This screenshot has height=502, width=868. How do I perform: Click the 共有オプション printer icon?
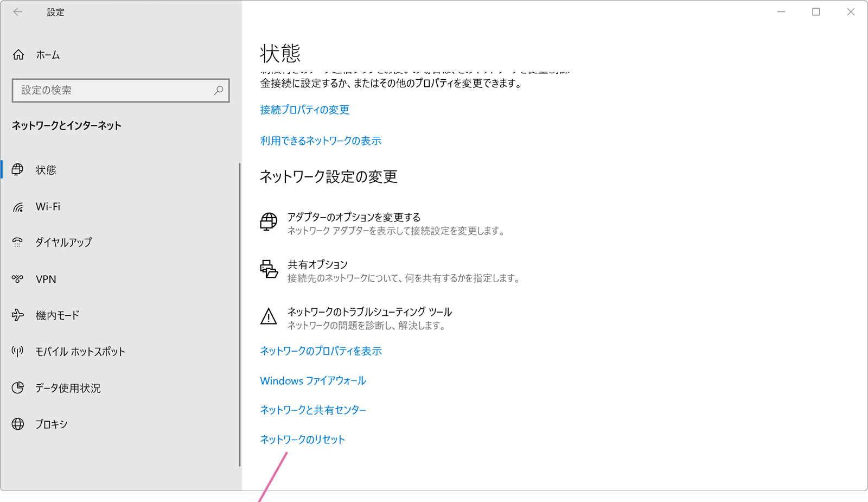269,269
